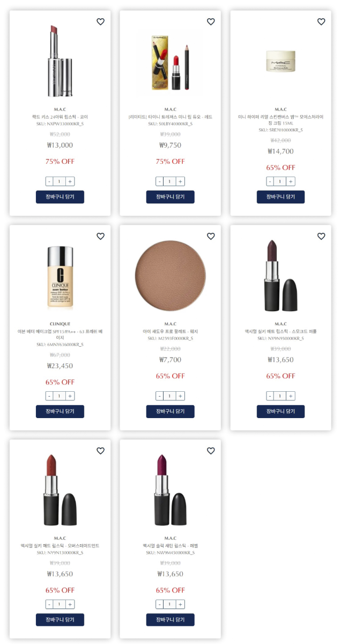The width and height of the screenshot is (341, 644).
Task: Click wishlist heart on 레벨 lipstick card
Action: pos(211,451)
